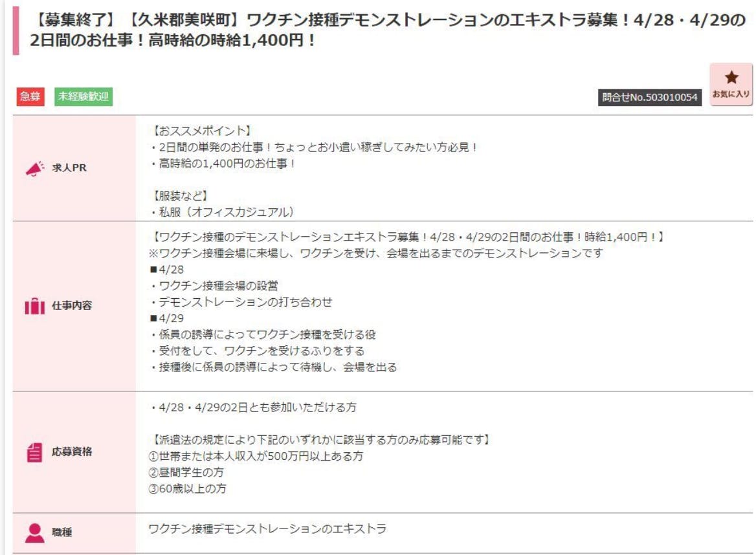Click the 応募資格 row label
This screenshot has width=756, height=555.
tap(72, 452)
